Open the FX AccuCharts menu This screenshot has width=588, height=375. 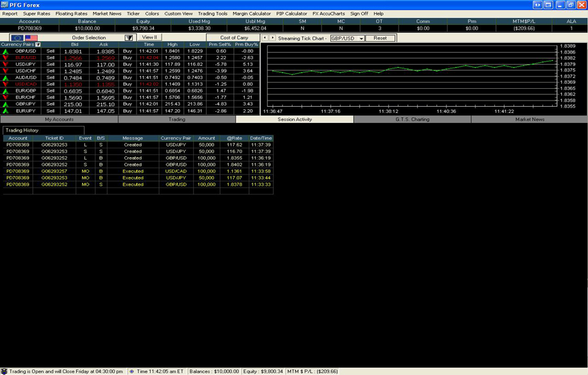pos(328,14)
